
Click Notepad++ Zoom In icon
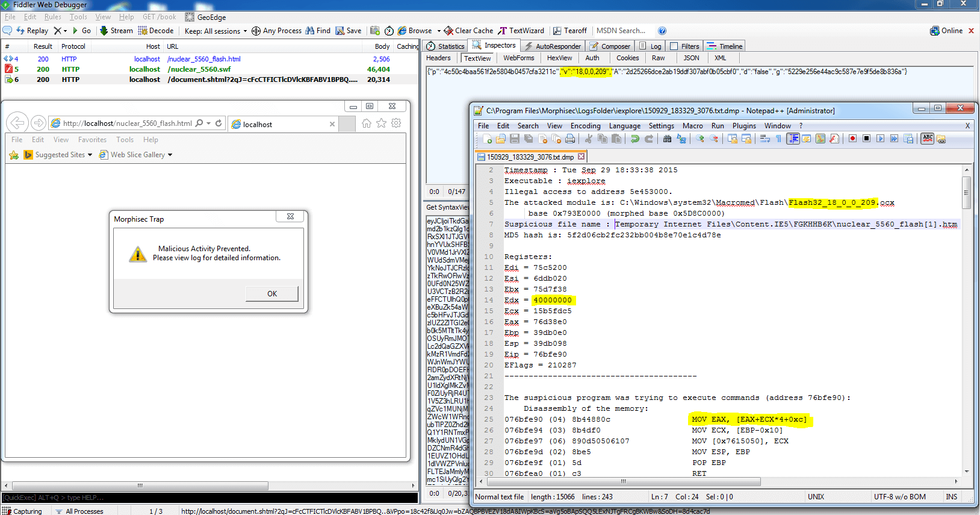[700, 139]
